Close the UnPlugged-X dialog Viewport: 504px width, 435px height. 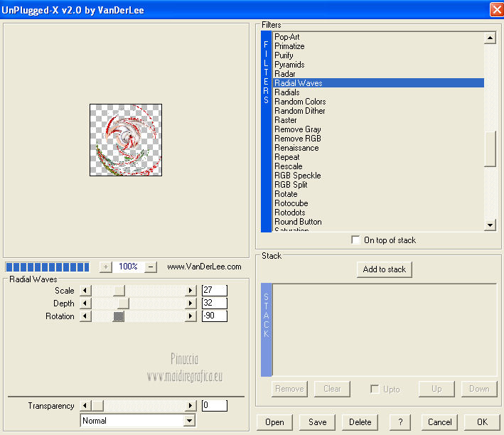(x=497, y=10)
